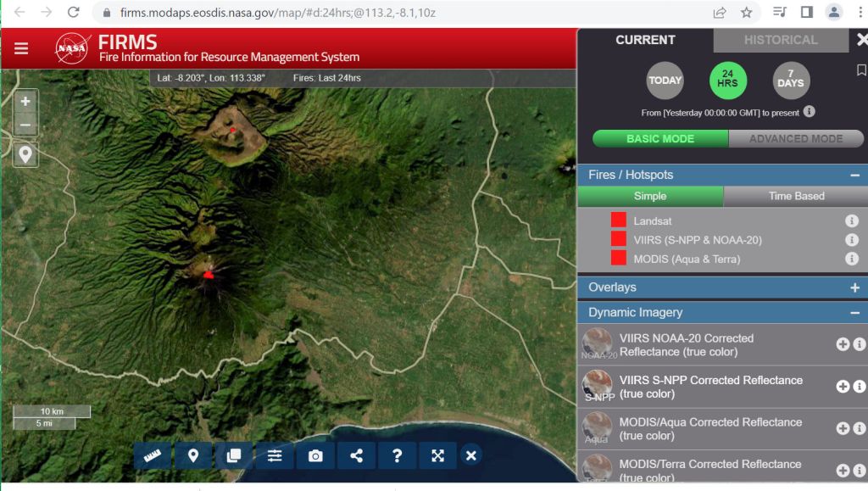Image resolution: width=868 pixels, height=491 pixels.
Task: Open the sliders settings tool
Action: [x=275, y=455]
